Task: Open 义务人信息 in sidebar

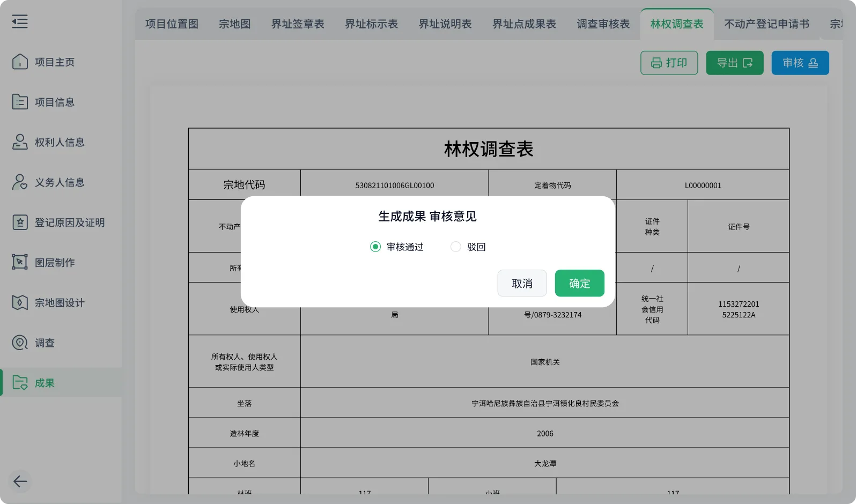Action: pos(61,182)
